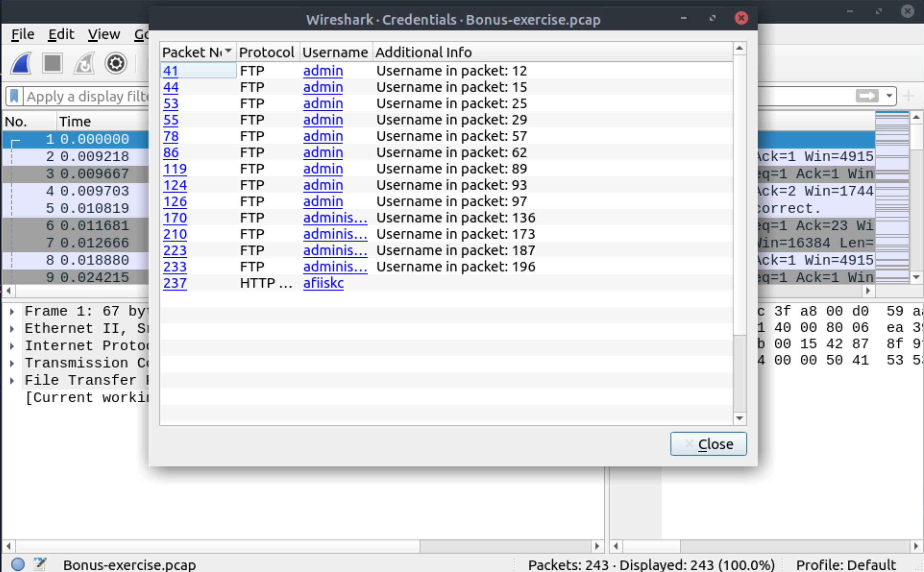
Task: Restart the current capture from the toolbar
Action: tap(84, 63)
